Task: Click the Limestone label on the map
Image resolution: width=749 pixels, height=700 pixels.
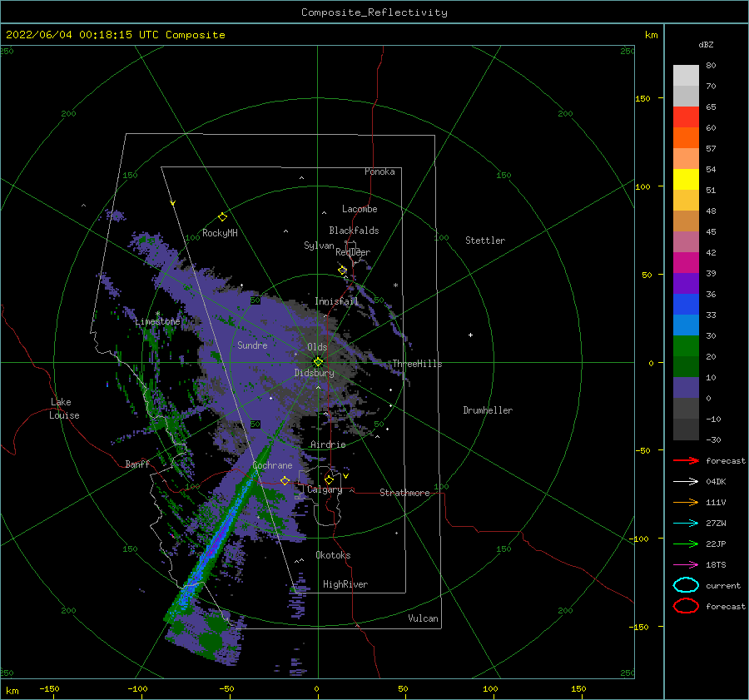Action: point(157,321)
